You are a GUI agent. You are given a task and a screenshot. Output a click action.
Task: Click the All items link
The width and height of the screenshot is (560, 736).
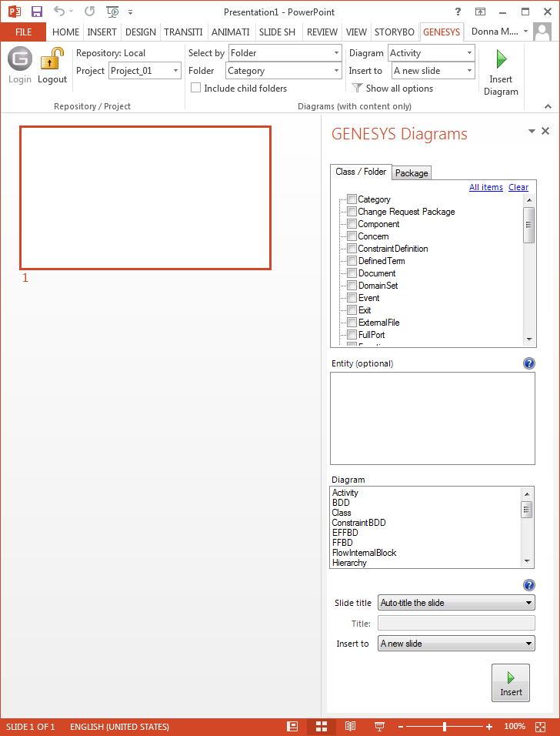point(486,187)
